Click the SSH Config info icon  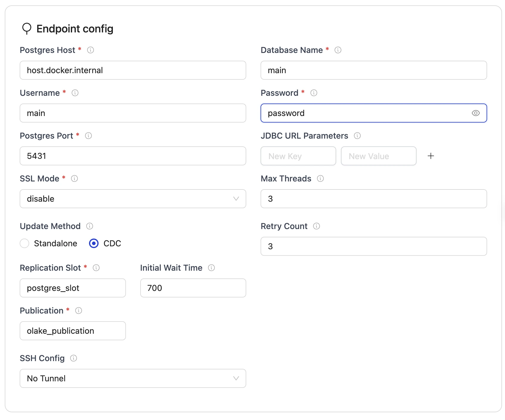pyautogui.click(x=73, y=358)
